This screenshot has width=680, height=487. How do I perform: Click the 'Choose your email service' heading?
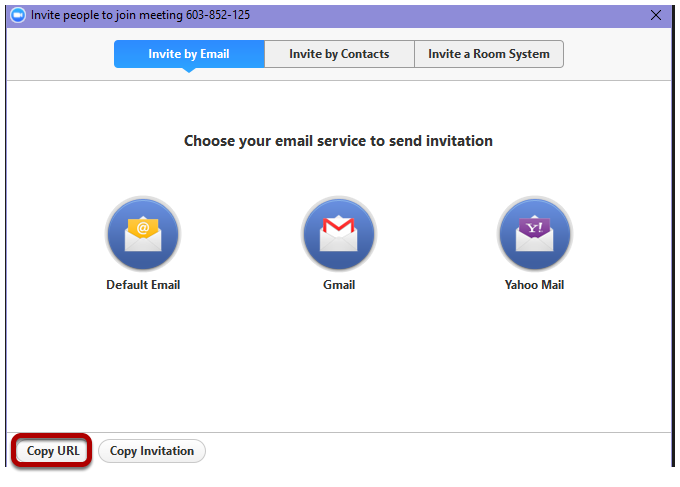pos(338,141)
